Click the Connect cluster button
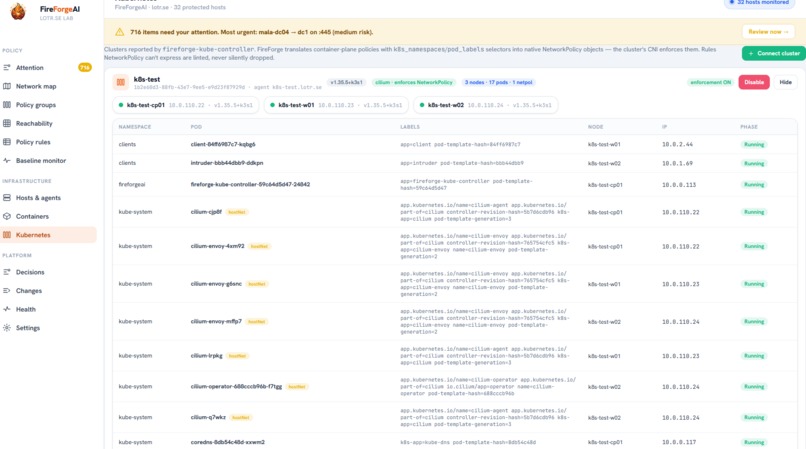This screenshot has width=806, height=449. (774, 53)
